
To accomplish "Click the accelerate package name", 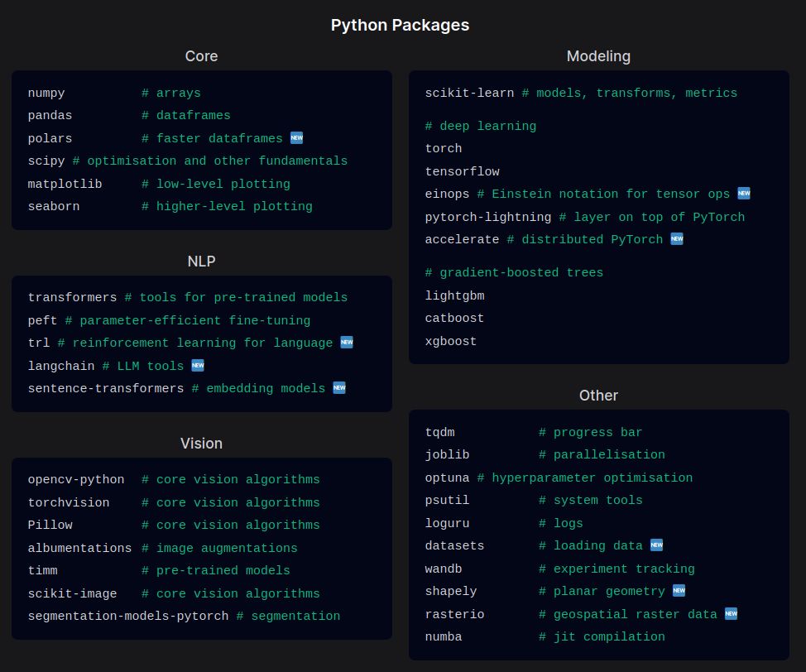I will point(462,240).
